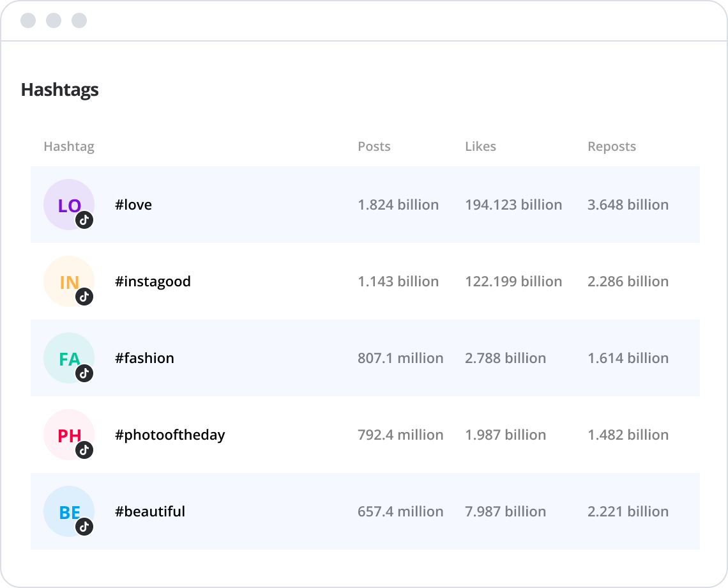Sort by the Reposts column header
728x588 pixels.
point(612,146)
